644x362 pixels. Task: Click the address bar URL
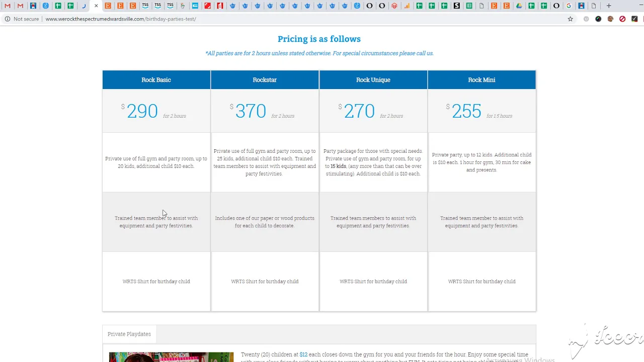pyautogui.click(x=121, y=19)
